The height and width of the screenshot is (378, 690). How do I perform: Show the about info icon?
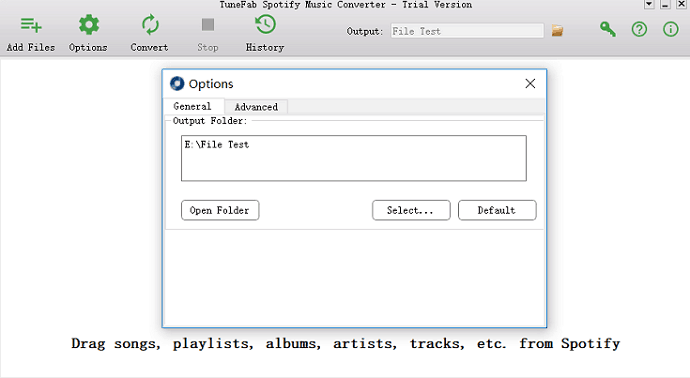(x=671, y=29)
